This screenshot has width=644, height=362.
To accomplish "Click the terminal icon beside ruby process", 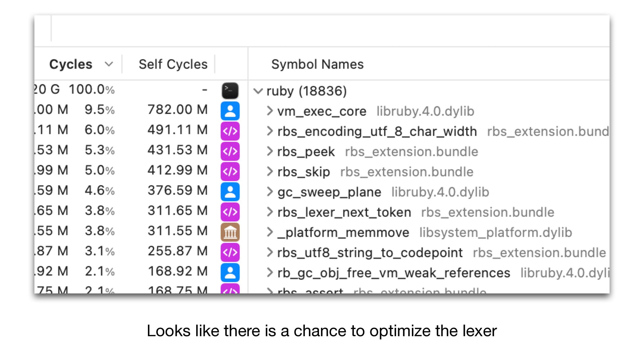I will [x=230, y=90].
